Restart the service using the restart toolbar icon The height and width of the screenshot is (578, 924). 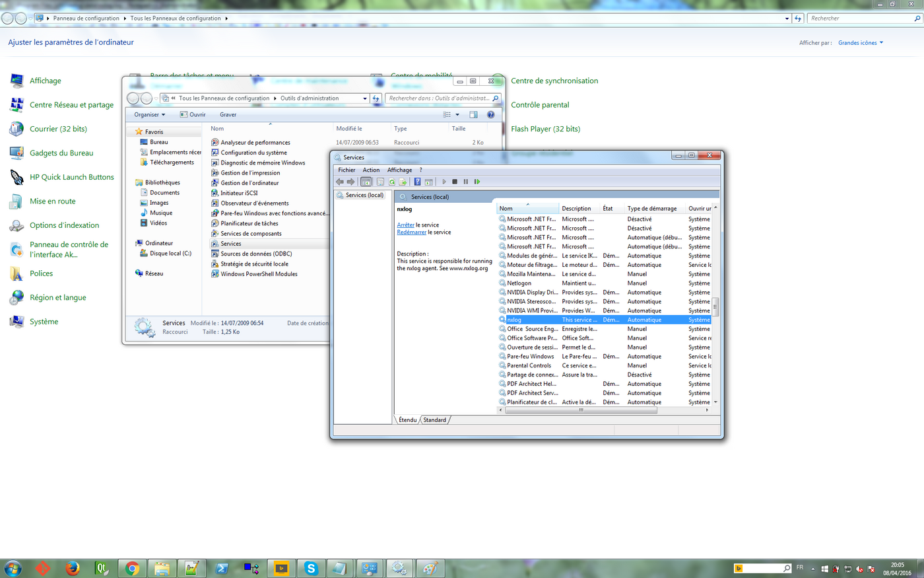coord(477,182)
